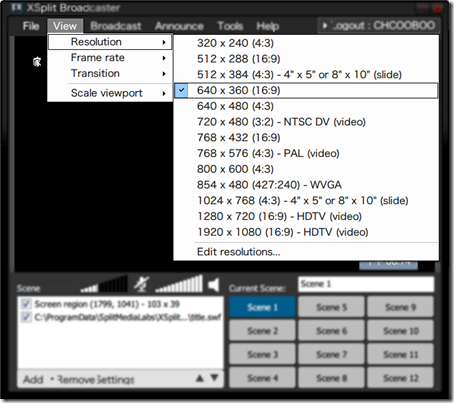Open the File menu
The width and height of the screenshot is (454, 403).
(x=31, y=26)
